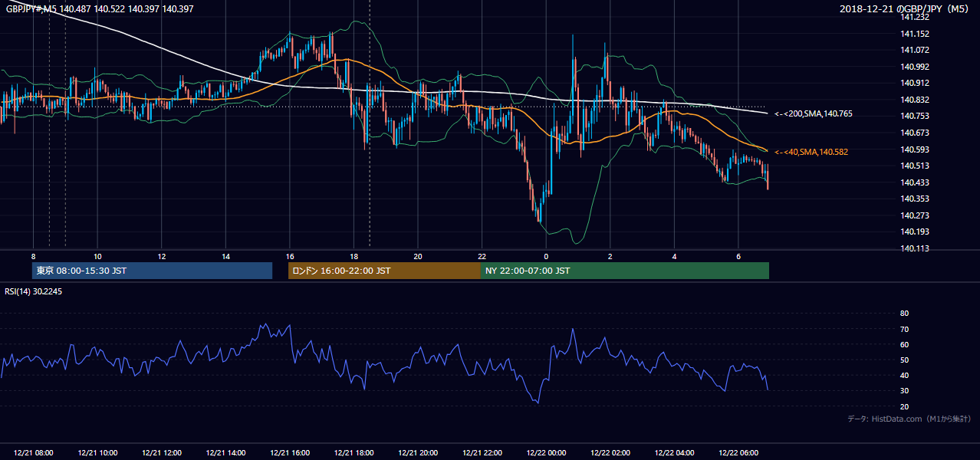Screen dimensions: 980x460
Task: Click the bottom time label 12/21 10:00
Action: click(x=97, y=453)
